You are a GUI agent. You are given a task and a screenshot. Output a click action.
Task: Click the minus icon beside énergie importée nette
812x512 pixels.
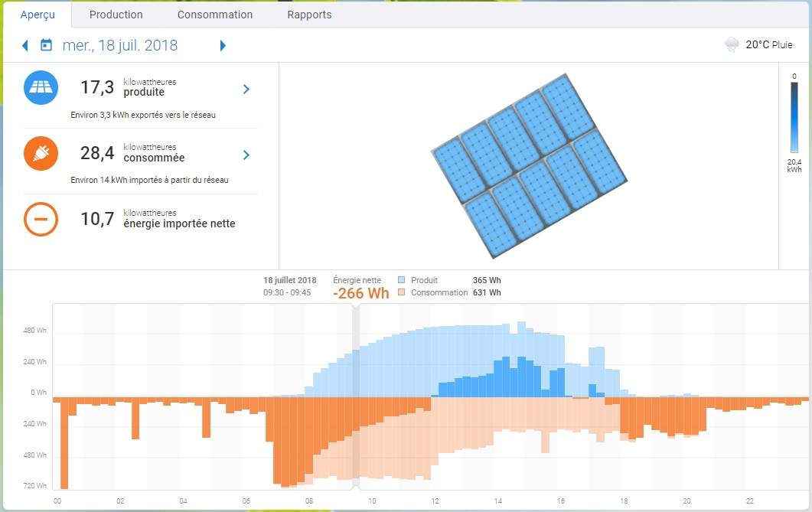click(x=41, y=219)
